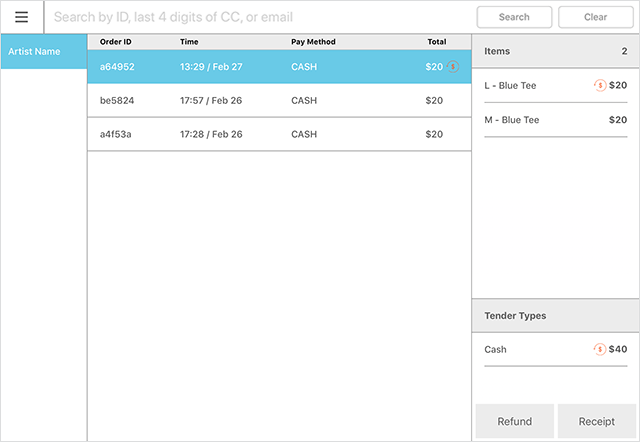Select the Artist Name sidebar tab
The width and height of the screenshot is (640, 442).
[43, 51]
